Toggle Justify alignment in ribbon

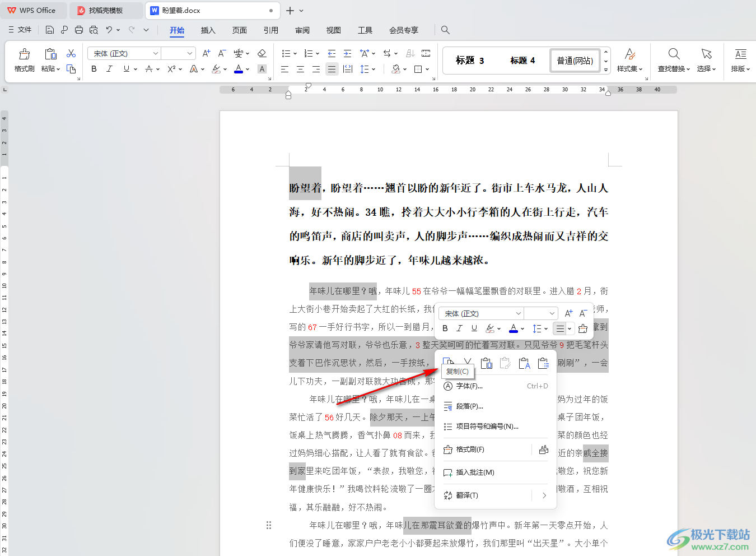(x=332, y=69)
